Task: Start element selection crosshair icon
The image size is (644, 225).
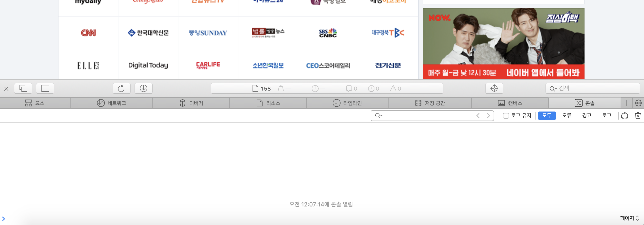Action: (x=494, y=88)
